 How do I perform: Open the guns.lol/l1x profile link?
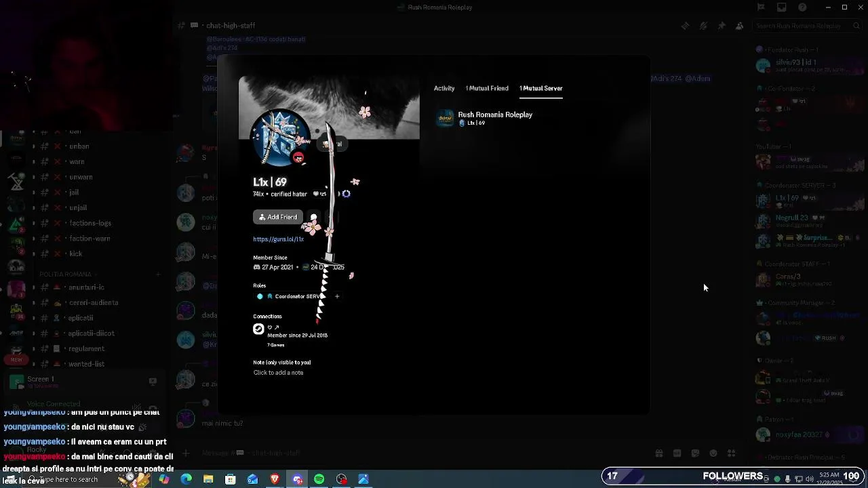point(278,239)
